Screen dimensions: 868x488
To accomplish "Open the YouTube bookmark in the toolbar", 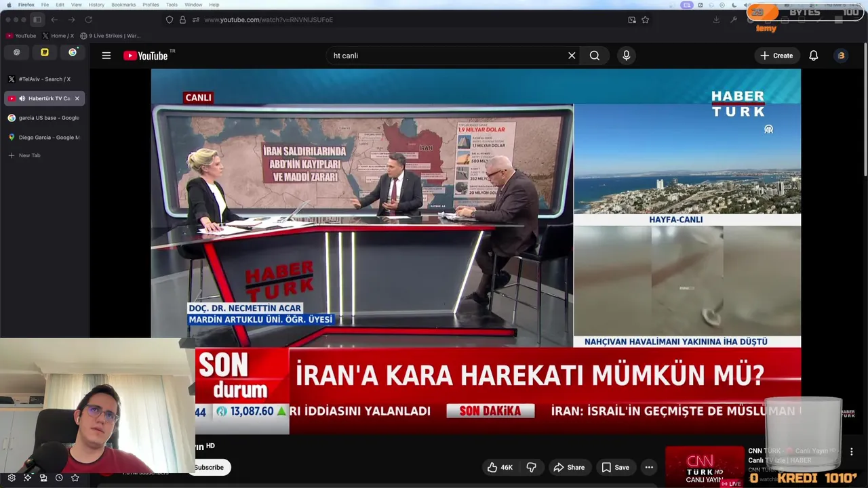I will [x=21, y=36].
